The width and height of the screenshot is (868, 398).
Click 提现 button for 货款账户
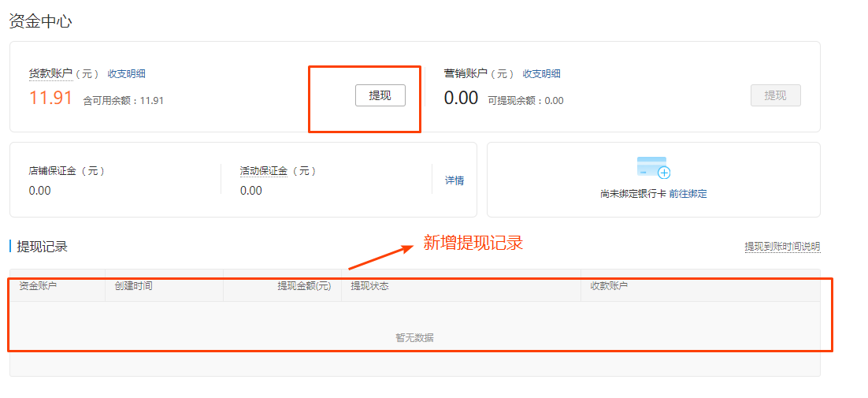(380, 95)
